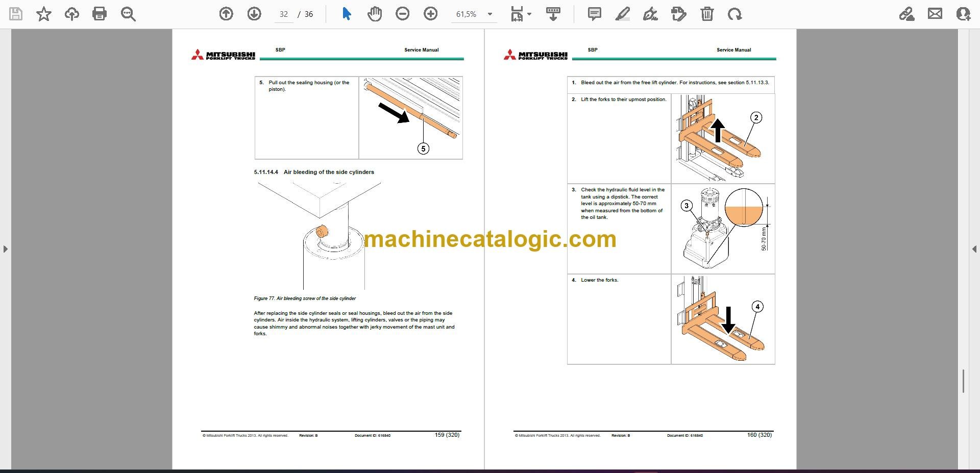980x473 pixels.
Task: Select page number '159 (320)' footer
Action: 447,435
